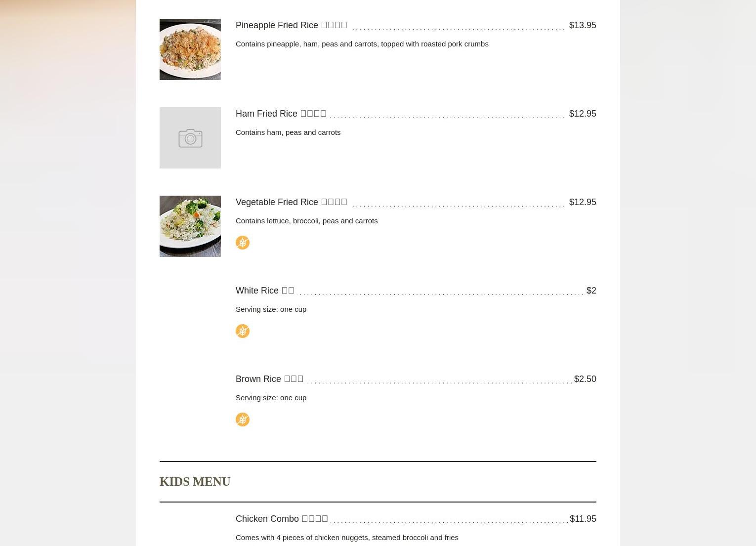This screenshot has width=756, height=546.
Task: Click the KIDS MENU section heading
Action: point(195,481)
